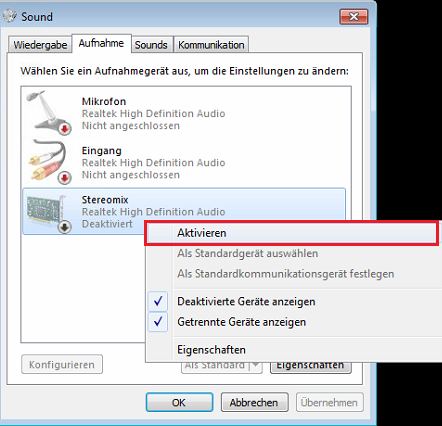Click the grey arrow badge on Stereomix

tap(65, 227)
